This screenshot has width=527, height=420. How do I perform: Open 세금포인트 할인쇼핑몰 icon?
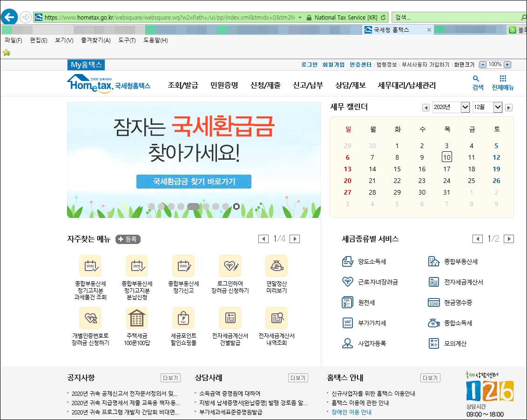point(183,318)
